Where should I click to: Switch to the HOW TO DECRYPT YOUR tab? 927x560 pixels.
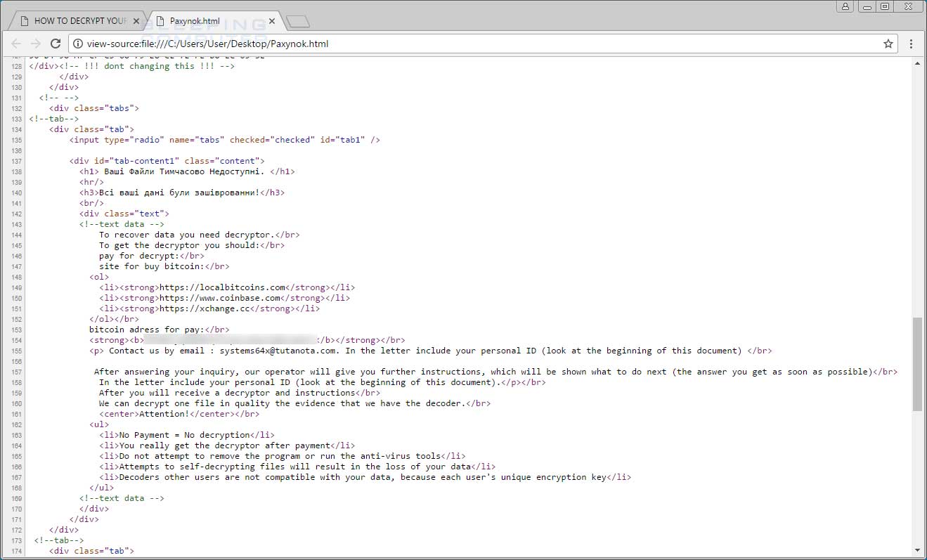pos(77,20)
